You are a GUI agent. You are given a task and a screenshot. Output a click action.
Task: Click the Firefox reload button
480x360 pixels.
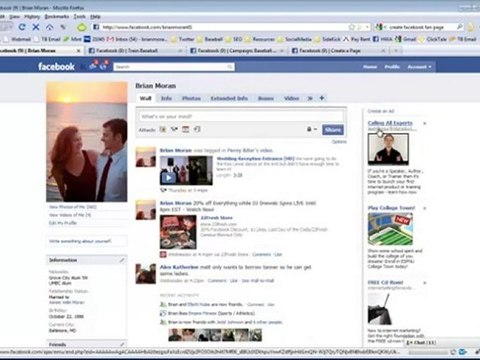click(x=22, y=27)
